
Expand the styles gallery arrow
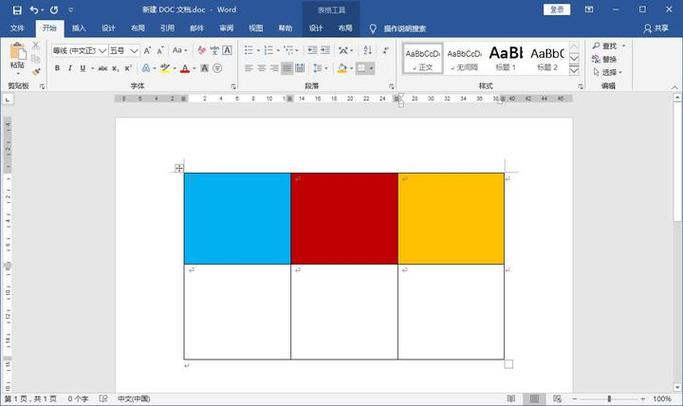click(574, 71)
